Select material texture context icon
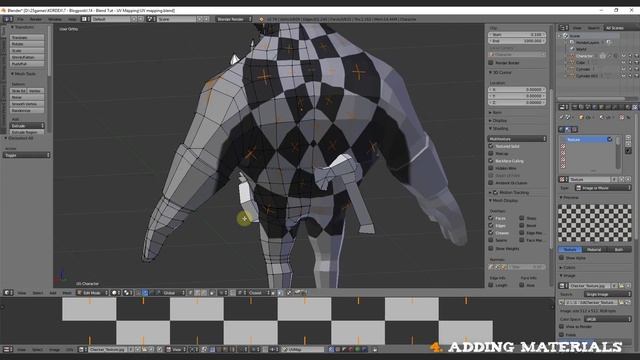This screenshot has height=360, width=640. point(568,129)
